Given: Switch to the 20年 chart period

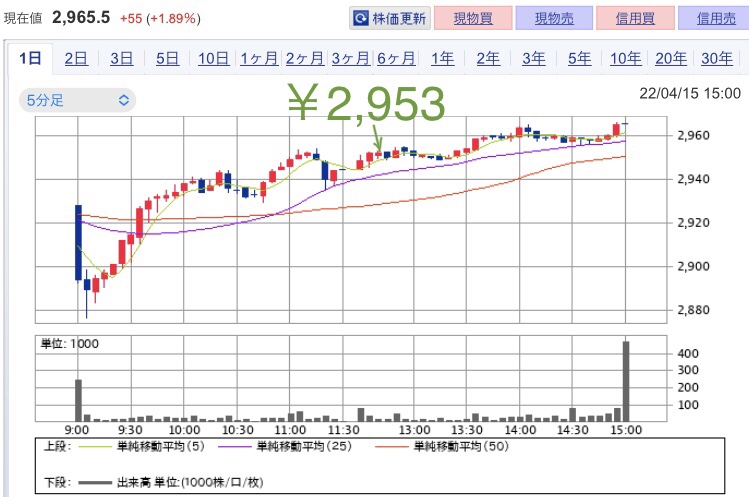Looking at the screenshot, I should click(671, 59).
